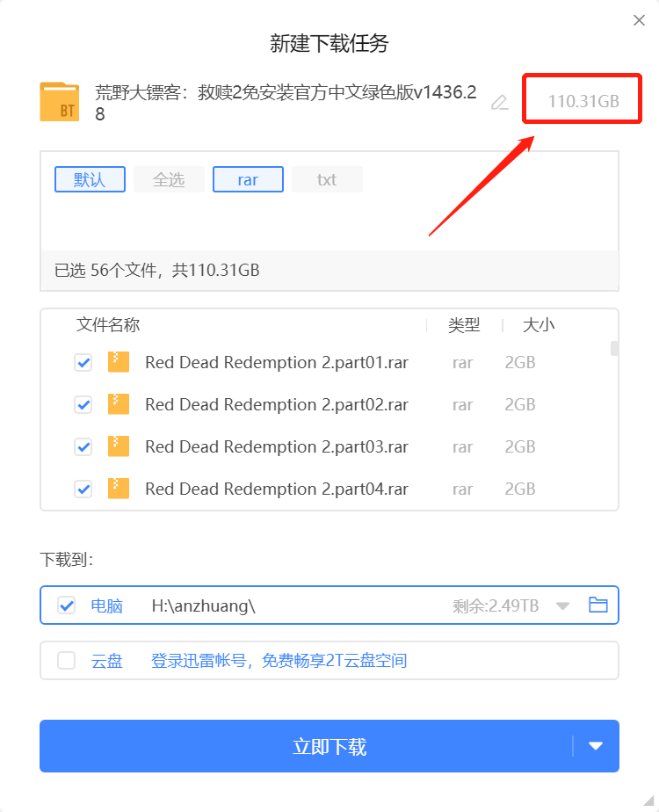Viewport: 659px width, 812px height.
Task: Open the folder browse icon for download path
Action: pos(597,605)
